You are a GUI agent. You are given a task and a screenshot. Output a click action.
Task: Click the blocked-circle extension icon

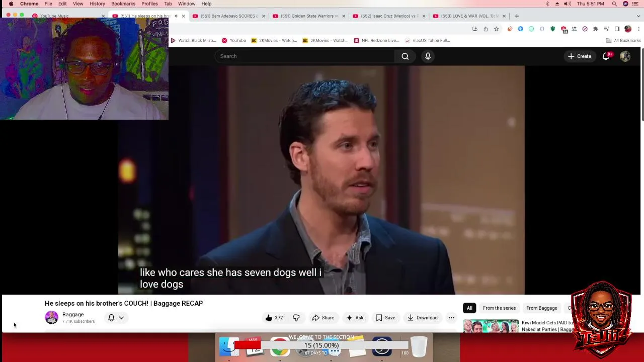[585, 29]
